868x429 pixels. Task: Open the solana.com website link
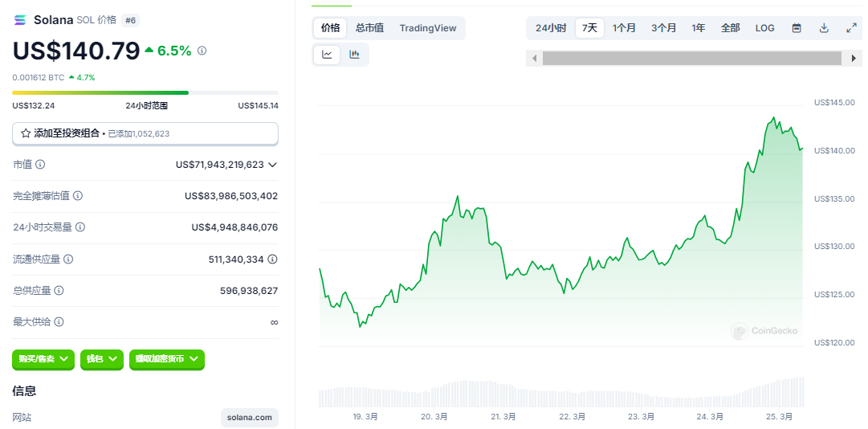click(x=250, y=417)
